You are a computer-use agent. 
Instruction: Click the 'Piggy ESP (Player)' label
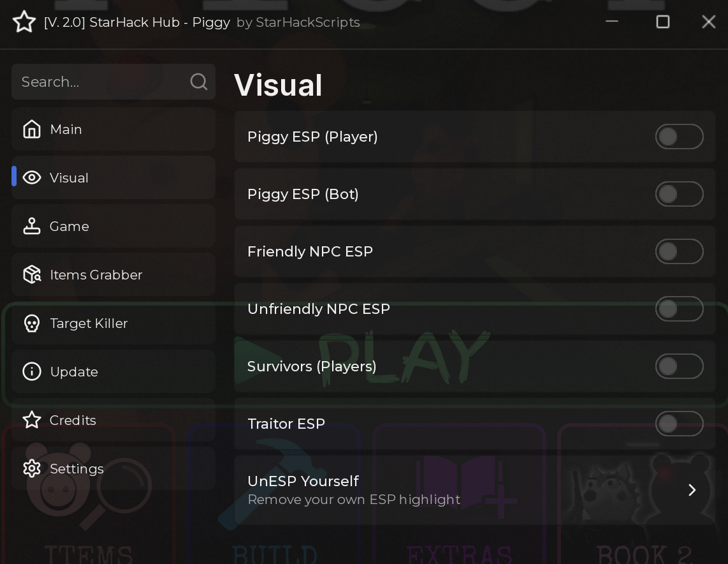[x=312, y=137]
